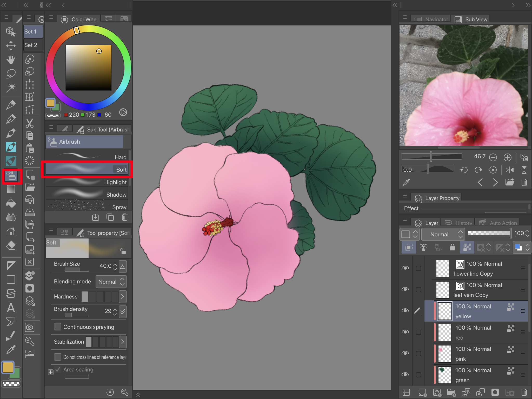Open the Blending mode Normal dropdown
This screenshot has height=399, width=532.
click(x=111, y=282)
